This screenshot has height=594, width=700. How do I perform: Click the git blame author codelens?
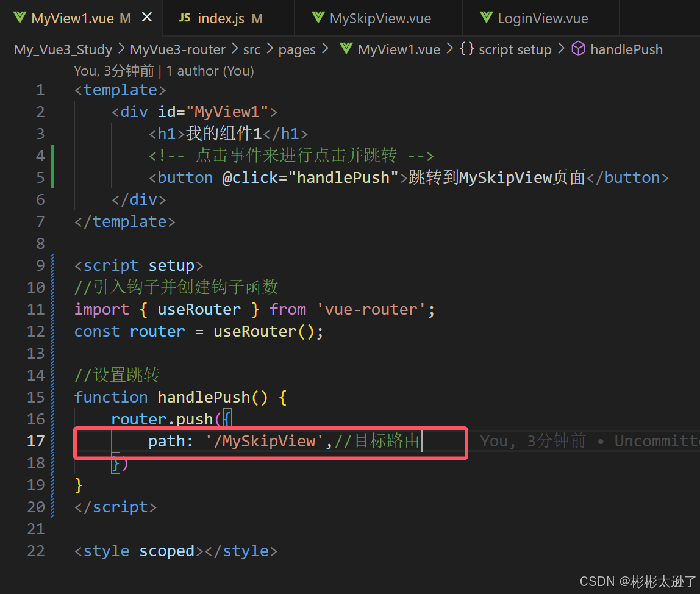click(x=164, y=71)
